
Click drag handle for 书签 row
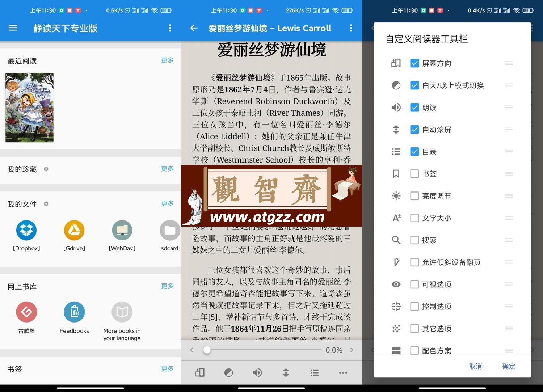[509, 174]
